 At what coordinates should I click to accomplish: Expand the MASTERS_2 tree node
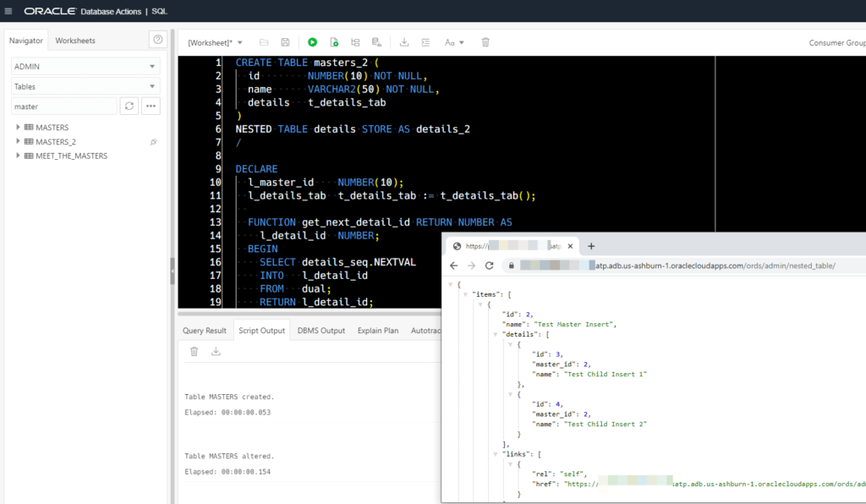point(17,141)
